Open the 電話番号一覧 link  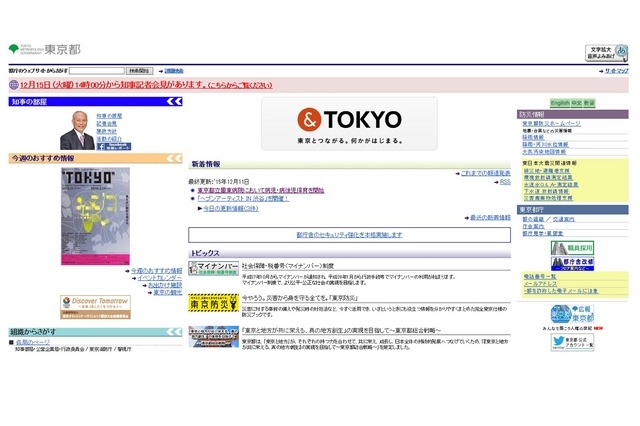click(540, 277)
